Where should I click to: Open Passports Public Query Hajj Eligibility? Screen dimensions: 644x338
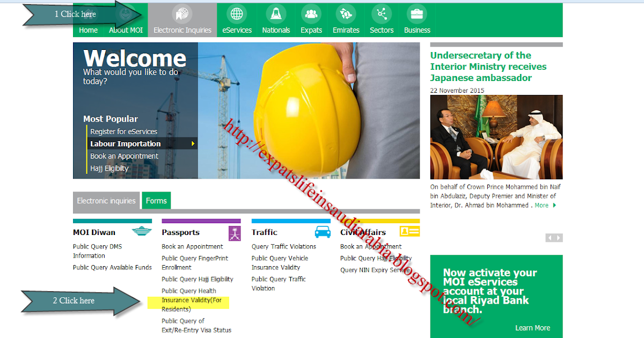coord(197,279)
